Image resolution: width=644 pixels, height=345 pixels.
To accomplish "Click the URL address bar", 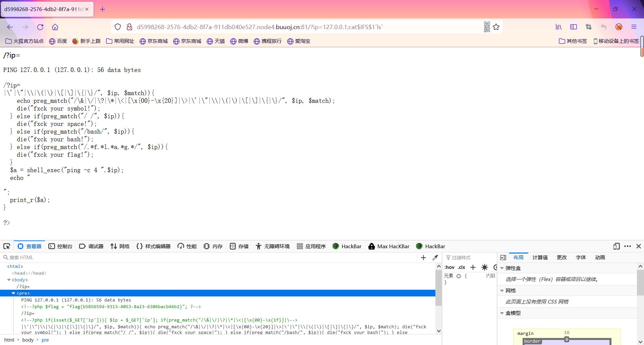I will pos(307,27).
